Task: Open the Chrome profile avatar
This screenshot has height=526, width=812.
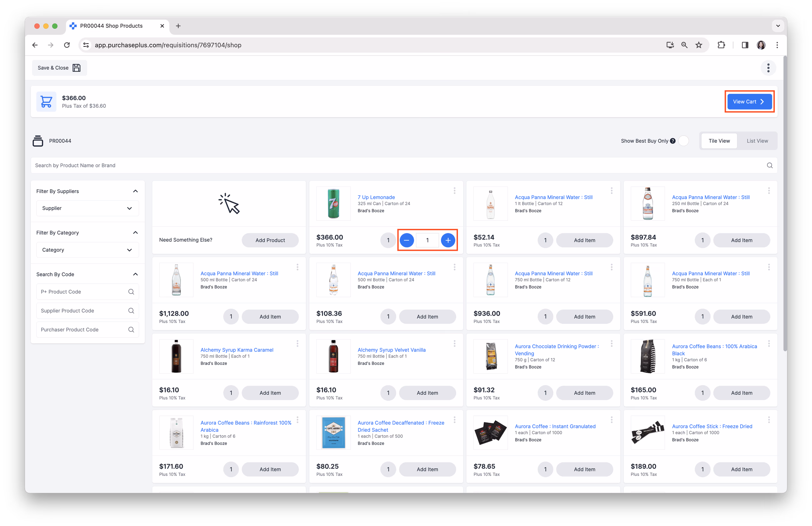Action: (761, 45)
